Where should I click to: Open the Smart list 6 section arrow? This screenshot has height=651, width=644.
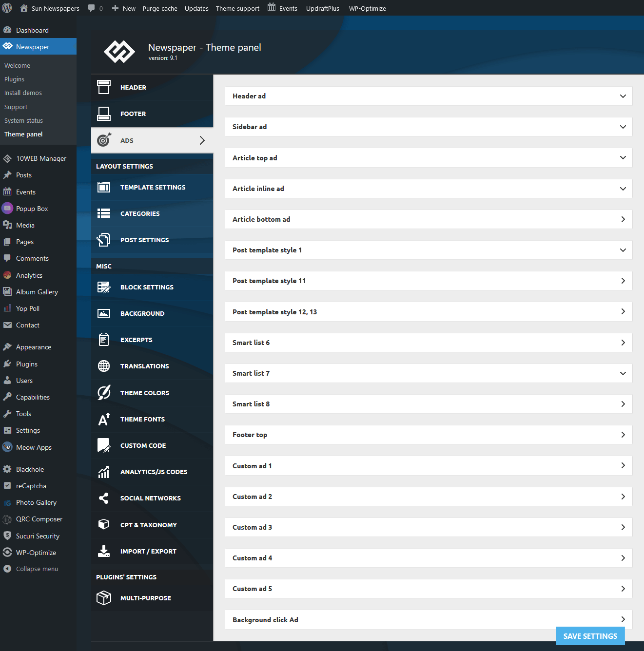tap(623, 343)
